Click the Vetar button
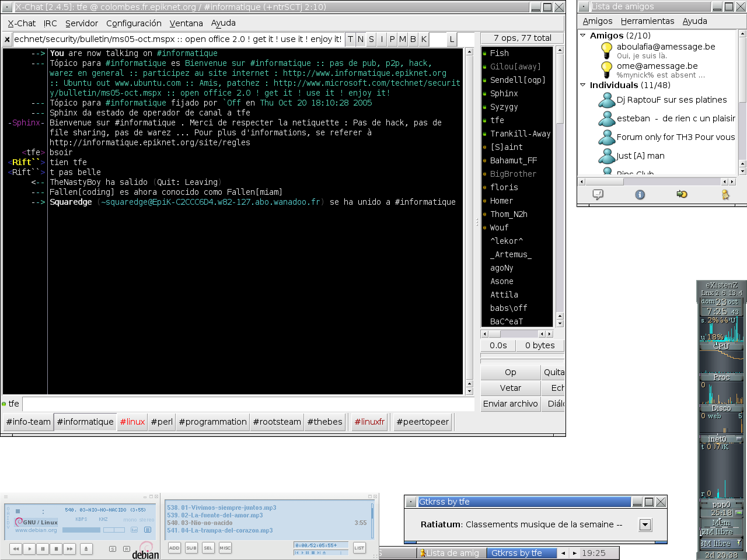Screen dimensions: 747x560 click(511, 388)
